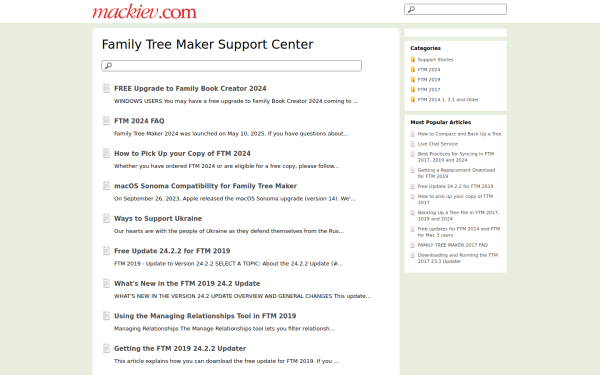Open Free updates for FTM 2014 and Mac 3 users
Image resolution: width=600 pixels, height=375 pixels.
[x=459, y=232]
